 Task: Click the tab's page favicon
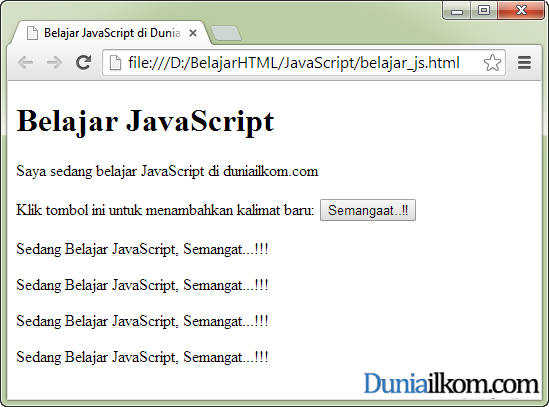coord(33,33)
